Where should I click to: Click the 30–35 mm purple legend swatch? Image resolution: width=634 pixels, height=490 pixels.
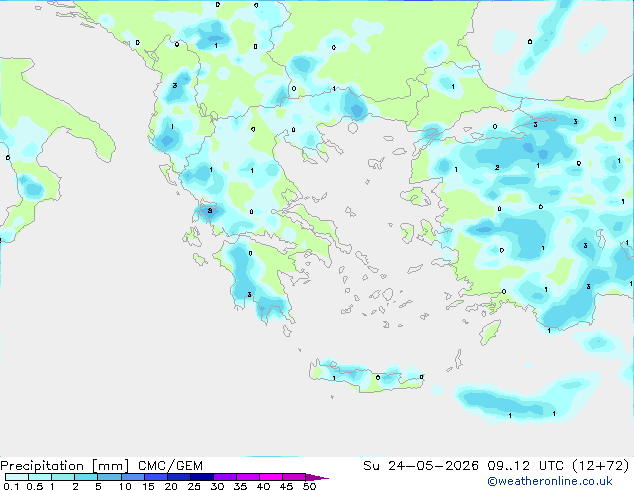click(225, 477)
